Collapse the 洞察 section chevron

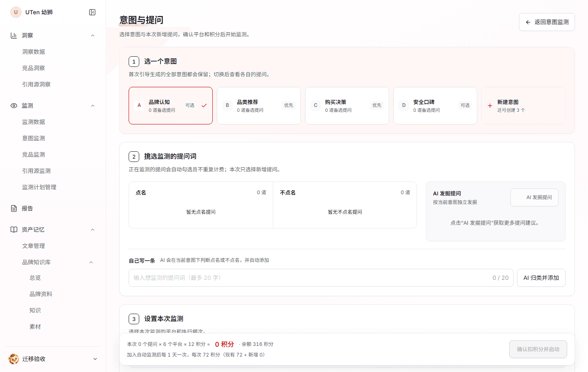(93, 35)
